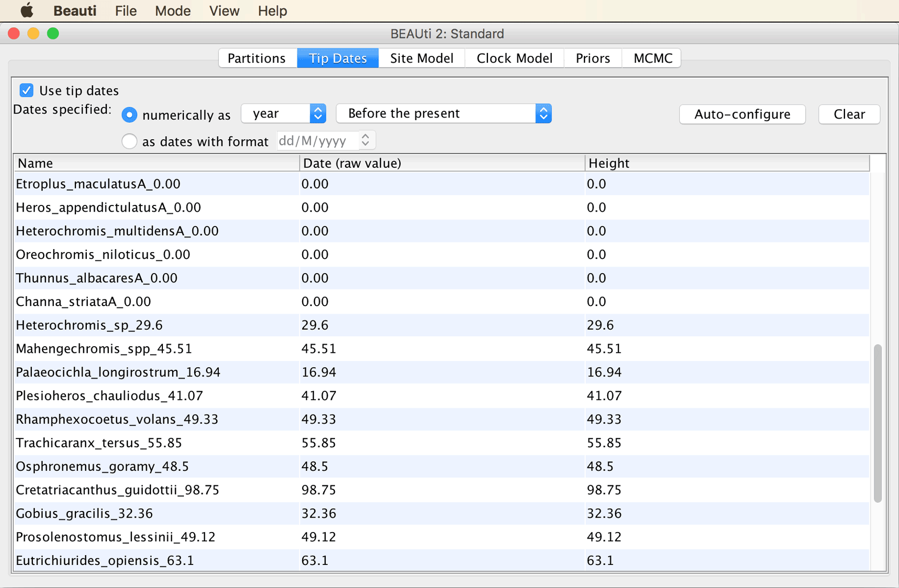Click height cell 63.1 of Eutrichiurides_opiensis
This screenshot has height=588, width=899.
pos(727,560)
